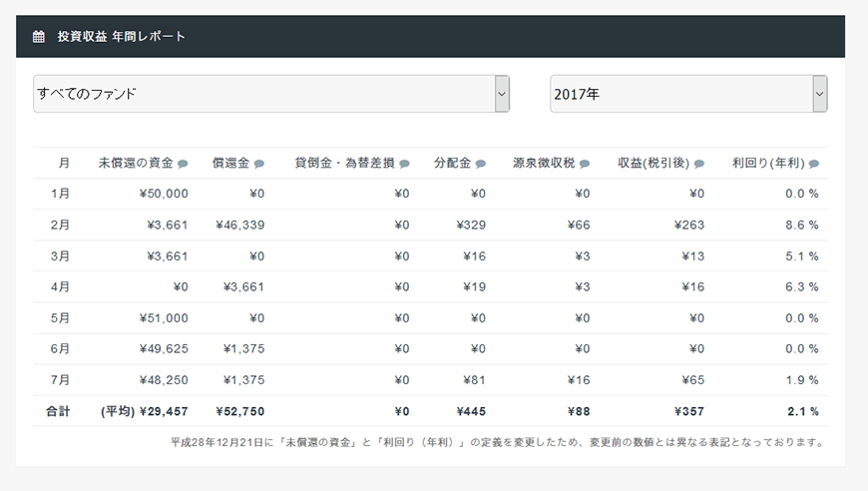Click info bubble next to 利回り(年利)
The height and width of the screenshot is (491, 868).
point(814,164)
